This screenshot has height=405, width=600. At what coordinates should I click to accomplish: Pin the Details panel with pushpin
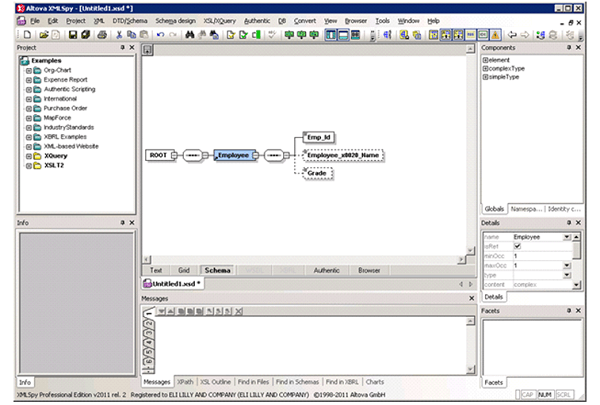569,222
